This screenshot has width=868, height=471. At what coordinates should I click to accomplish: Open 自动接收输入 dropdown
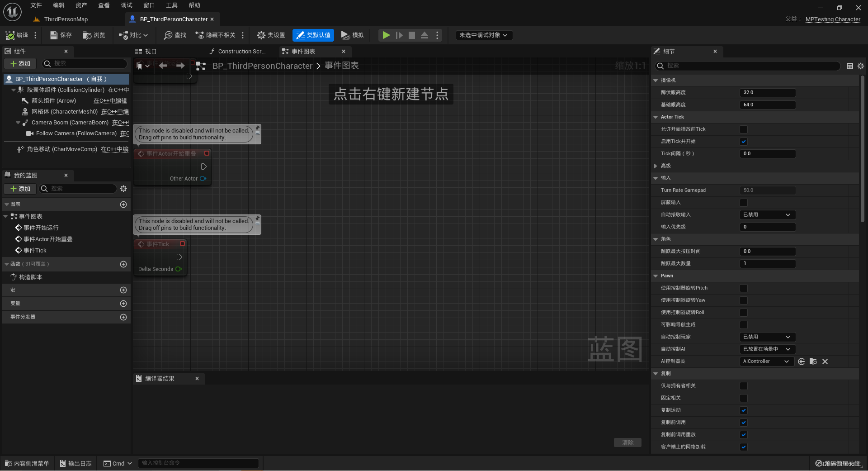(767, 215)
